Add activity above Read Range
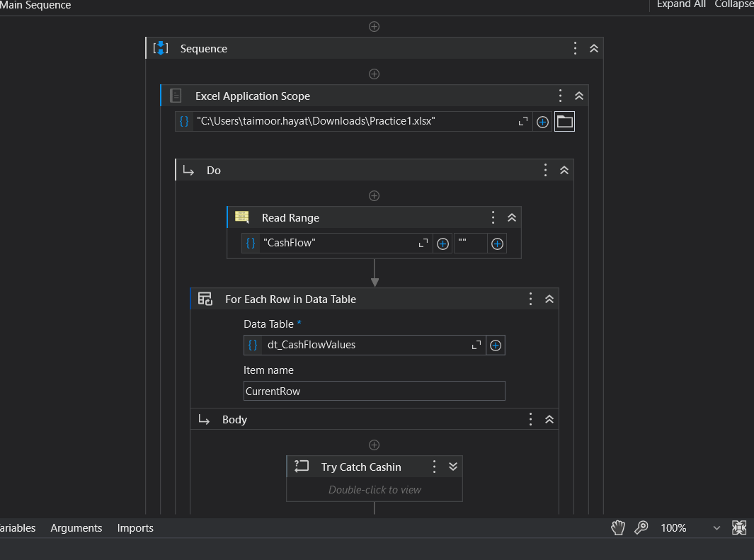The height and width of the screenshot is (560, 754). coord(375,195)
